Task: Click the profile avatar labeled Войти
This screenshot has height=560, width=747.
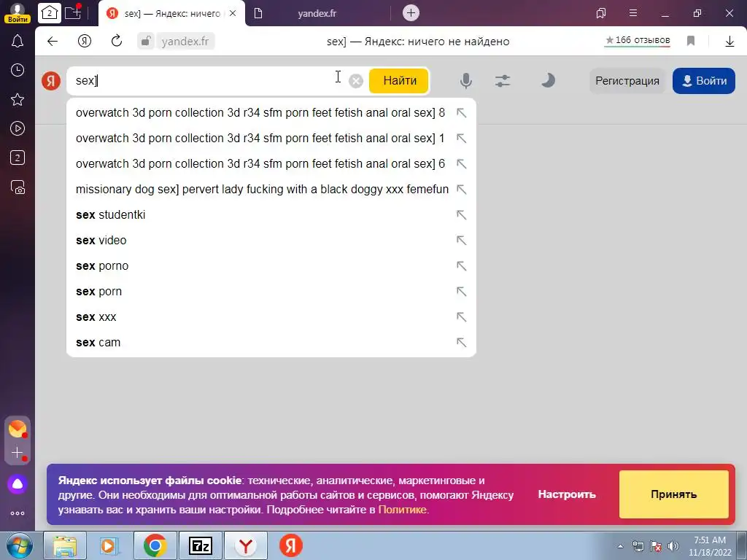Action: point(18,13)
